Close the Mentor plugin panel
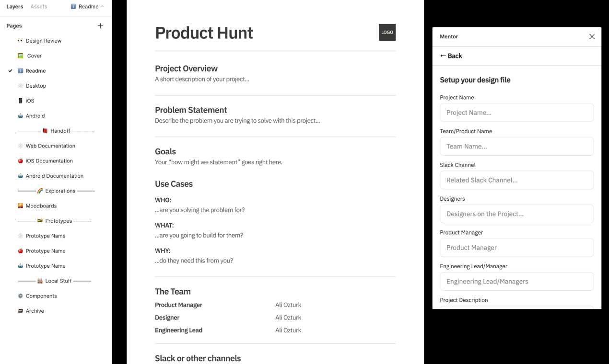Screen dimensions: 609x364 592,36
